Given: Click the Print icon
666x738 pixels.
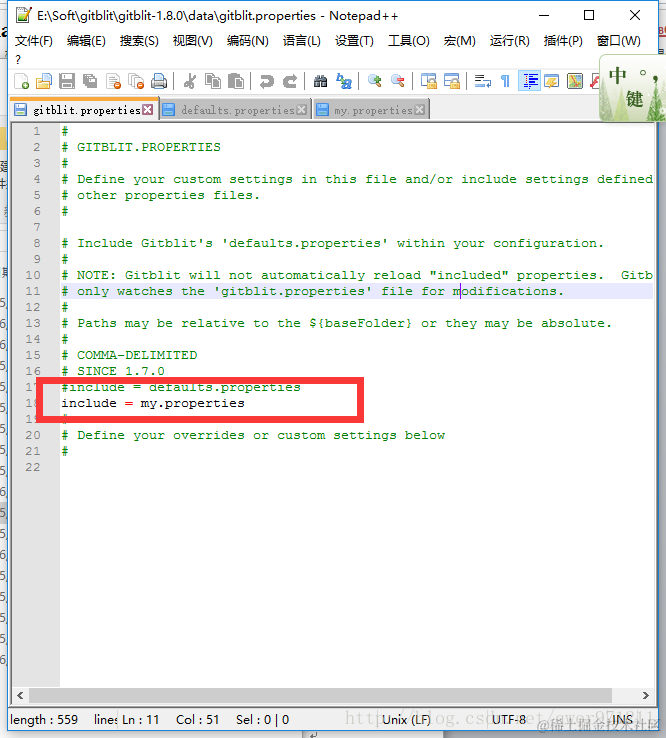Looking at the screenshot, I should (159, 81).
